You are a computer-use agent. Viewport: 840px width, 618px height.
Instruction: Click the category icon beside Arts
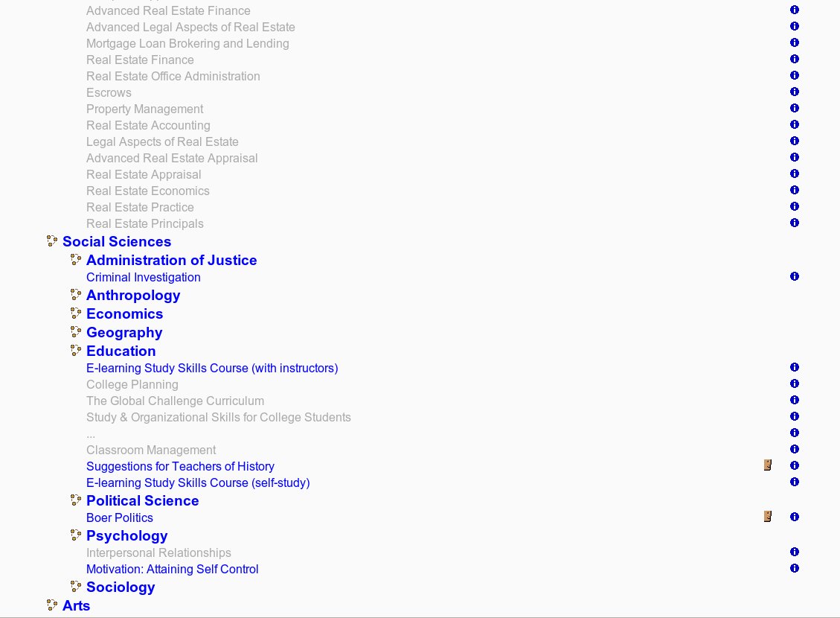click(x=52, y=605)
